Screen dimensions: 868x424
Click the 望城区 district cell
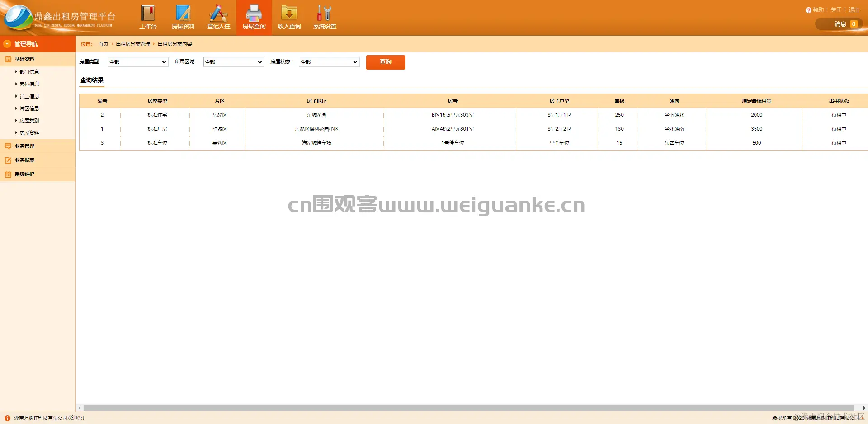(x=220, y=129)
